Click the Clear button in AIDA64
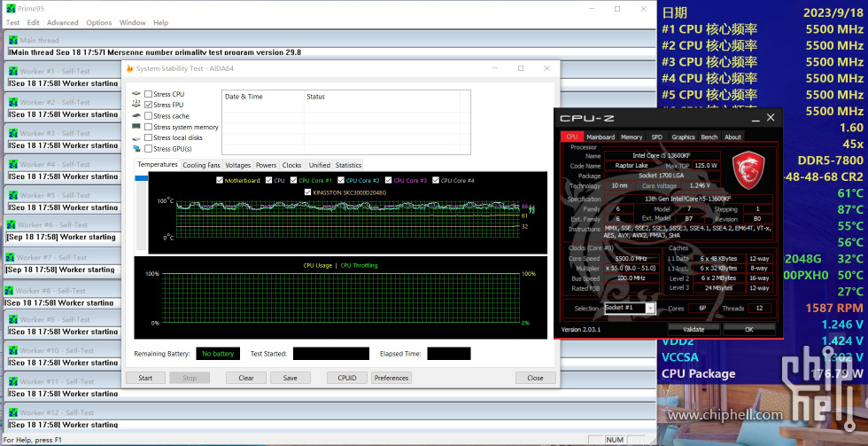The image size is (868, 446). [246, 378]
